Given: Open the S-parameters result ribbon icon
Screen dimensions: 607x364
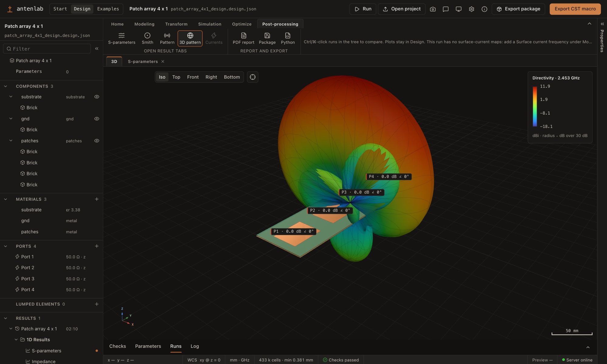Looking at the screenshot, I should 122,39.
